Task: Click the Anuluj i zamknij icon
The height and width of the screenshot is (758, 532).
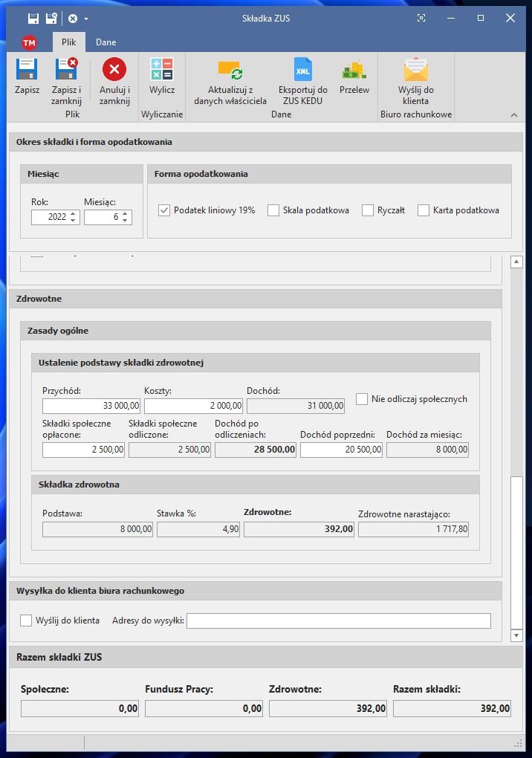Action: click(x=114, y=71)
